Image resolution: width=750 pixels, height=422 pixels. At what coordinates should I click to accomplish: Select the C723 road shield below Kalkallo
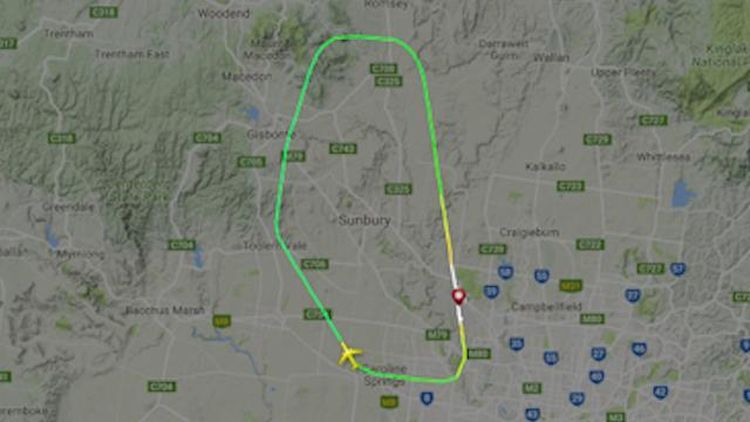(x=571, y=186)
